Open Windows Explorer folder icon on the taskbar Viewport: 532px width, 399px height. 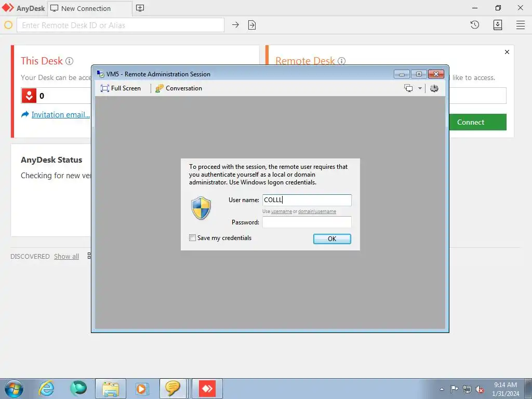[x=111, y=389]
